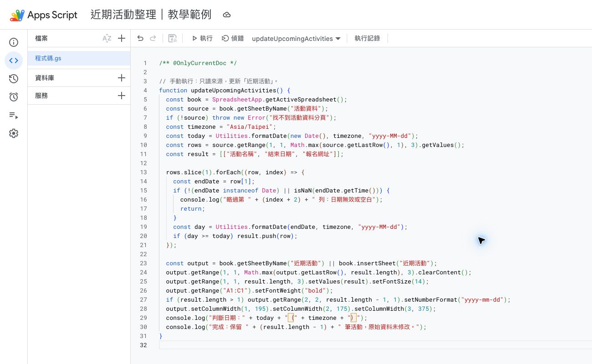
Task: Click the save project disk icon
Action: click(173, 38)
